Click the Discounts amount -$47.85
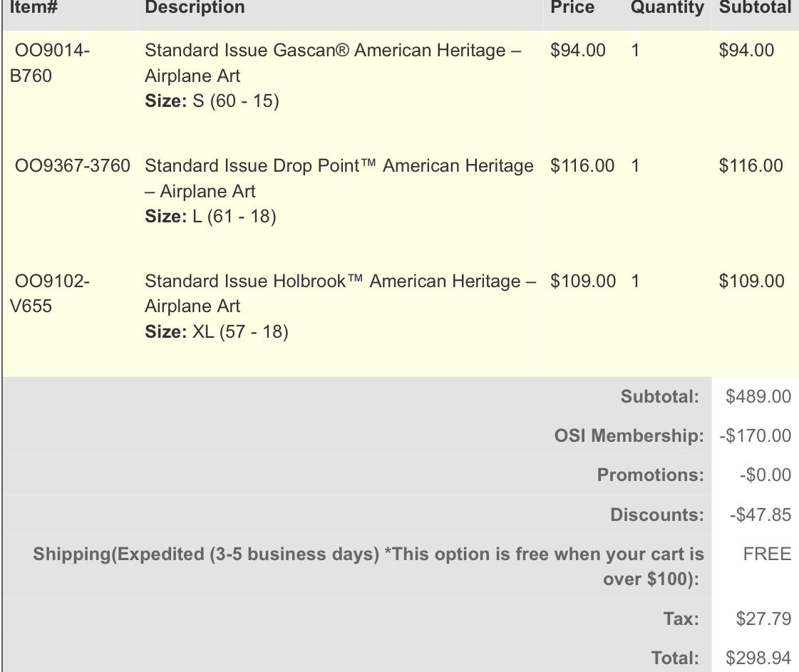The width and height of the screenshot is (799, 672). pos(760,515)
